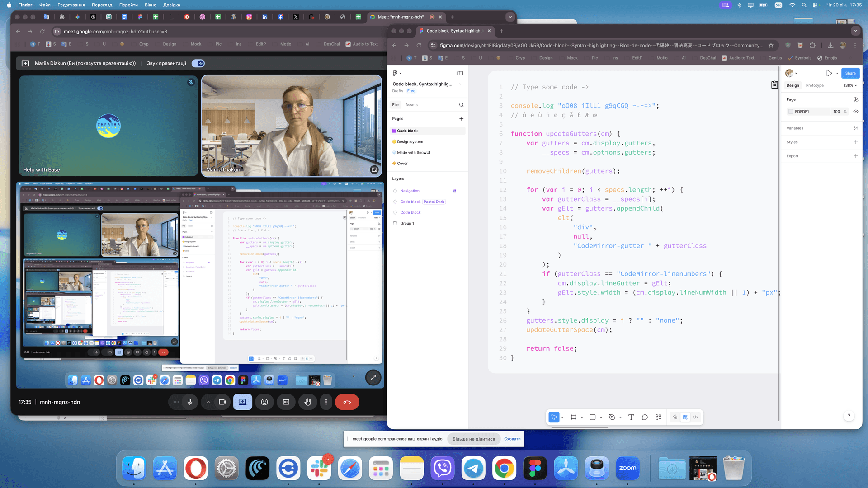
Task: Select the Pen tool in Figma toolbar
Action: click(x=612, y=417)
